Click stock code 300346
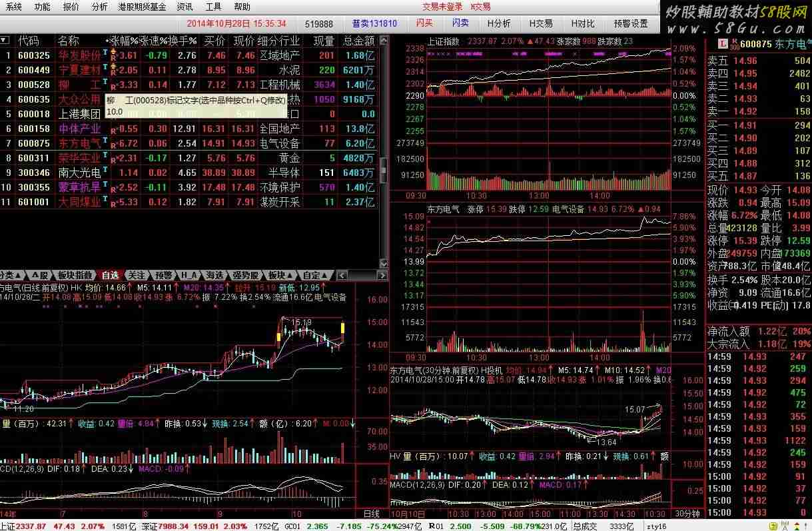Image resolution: width=812 pixels, height=531 pixels. (x=33, y=173)
